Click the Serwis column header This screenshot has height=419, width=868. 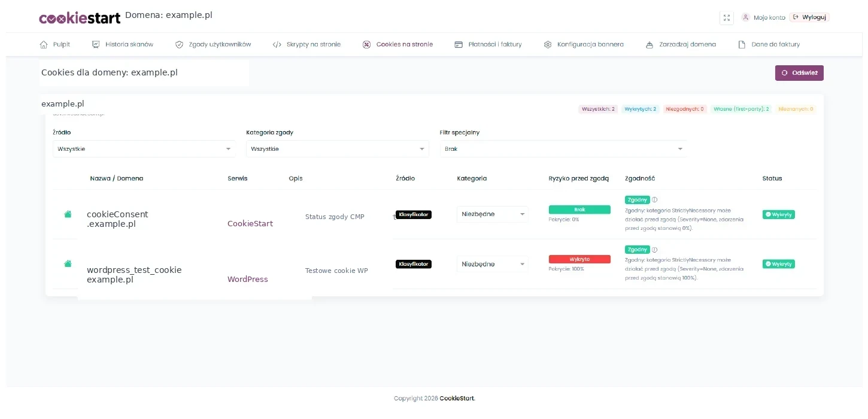[x=238, y=178]
